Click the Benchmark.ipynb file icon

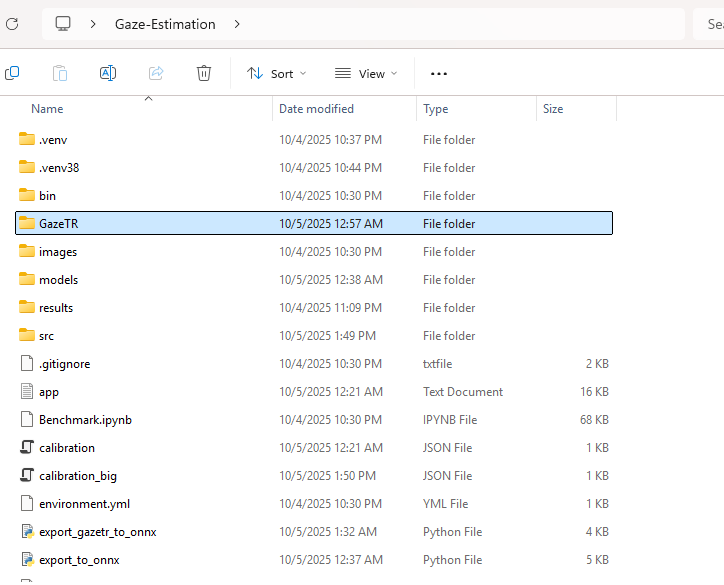[x=27, y=419]
